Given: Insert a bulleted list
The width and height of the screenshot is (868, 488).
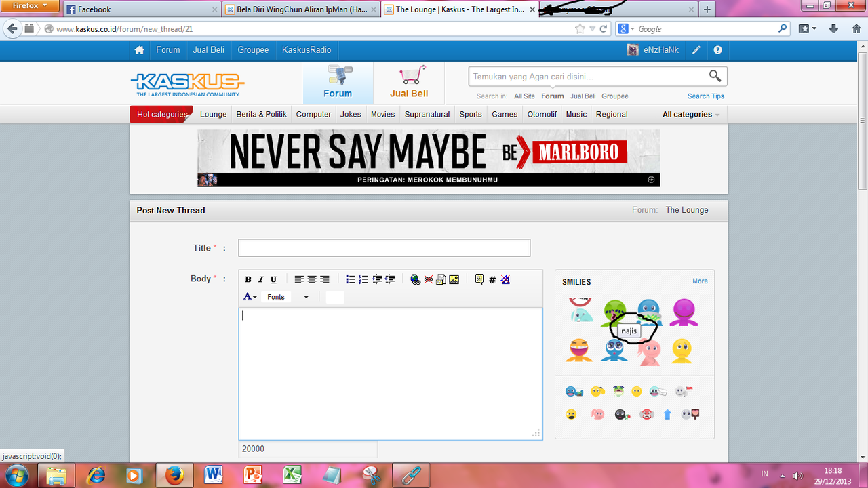Looking at the screenshot, I should pyautogui.click(x=351, y=279).
